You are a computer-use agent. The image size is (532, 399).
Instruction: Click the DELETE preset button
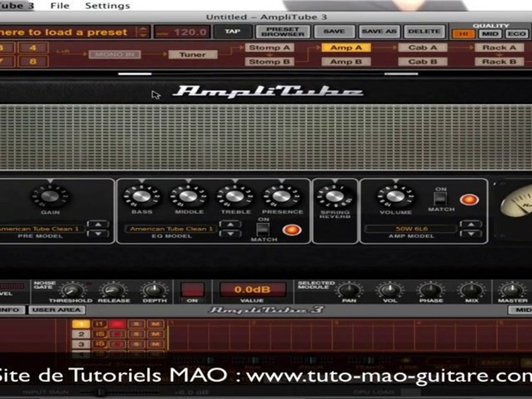click(424, 32)
